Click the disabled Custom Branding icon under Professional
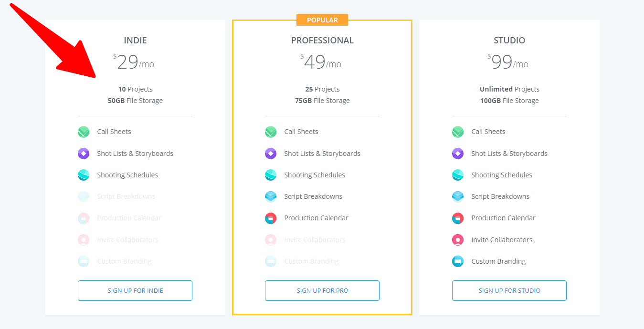 point(271,261)
